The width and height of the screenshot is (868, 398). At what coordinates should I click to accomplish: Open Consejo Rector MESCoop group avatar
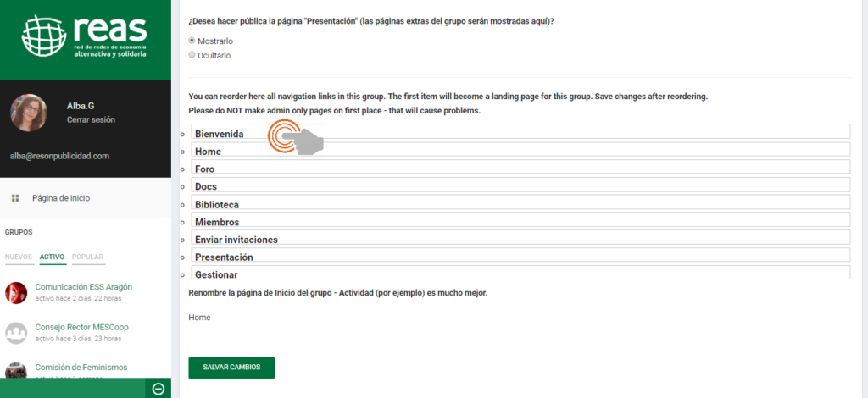click(x=16, y=333)
